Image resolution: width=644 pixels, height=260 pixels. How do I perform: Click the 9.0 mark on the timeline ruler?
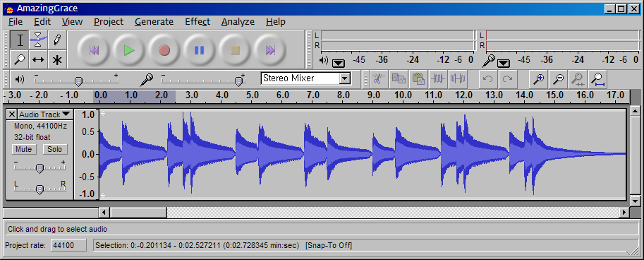point(373,95)
